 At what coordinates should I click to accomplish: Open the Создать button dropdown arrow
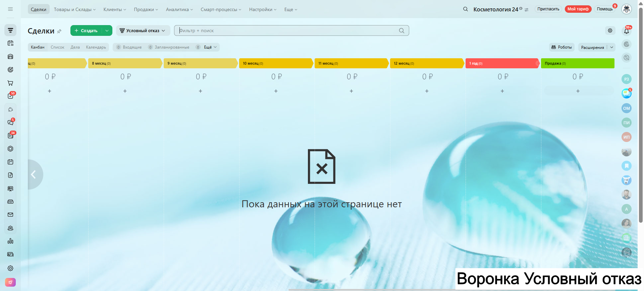[x=107, y=30]
